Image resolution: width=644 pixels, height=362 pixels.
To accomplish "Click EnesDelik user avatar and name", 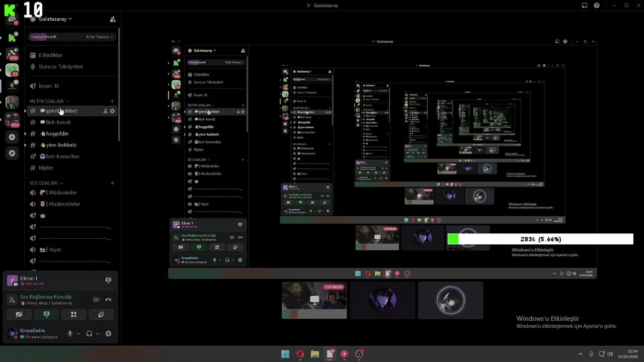I will [x=33, y=333].
